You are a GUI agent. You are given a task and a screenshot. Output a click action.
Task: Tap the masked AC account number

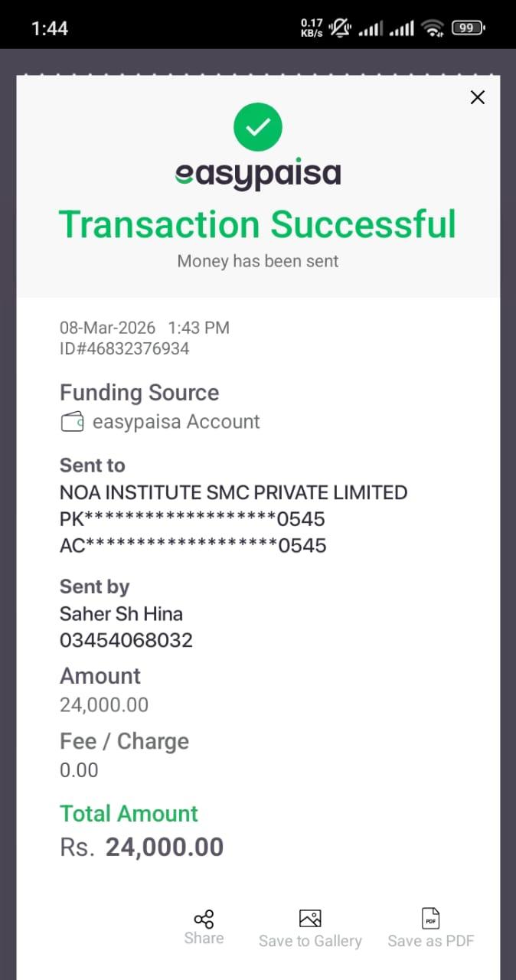(x=193, y=545)
